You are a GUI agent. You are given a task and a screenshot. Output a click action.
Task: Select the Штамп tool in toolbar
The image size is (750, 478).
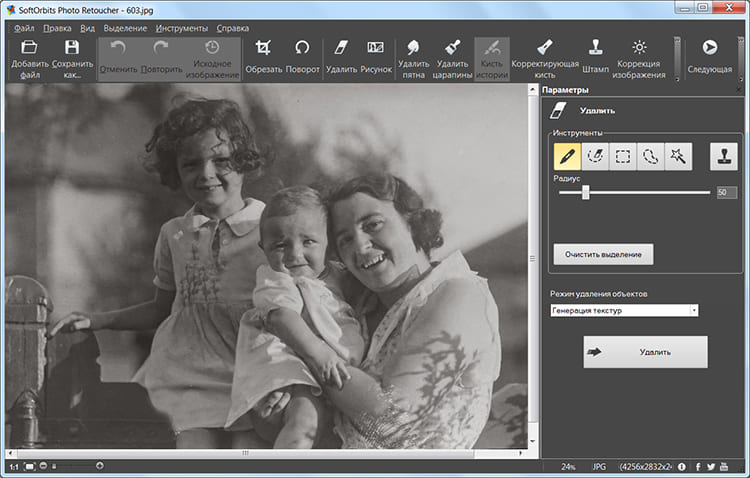coord(596,58)
